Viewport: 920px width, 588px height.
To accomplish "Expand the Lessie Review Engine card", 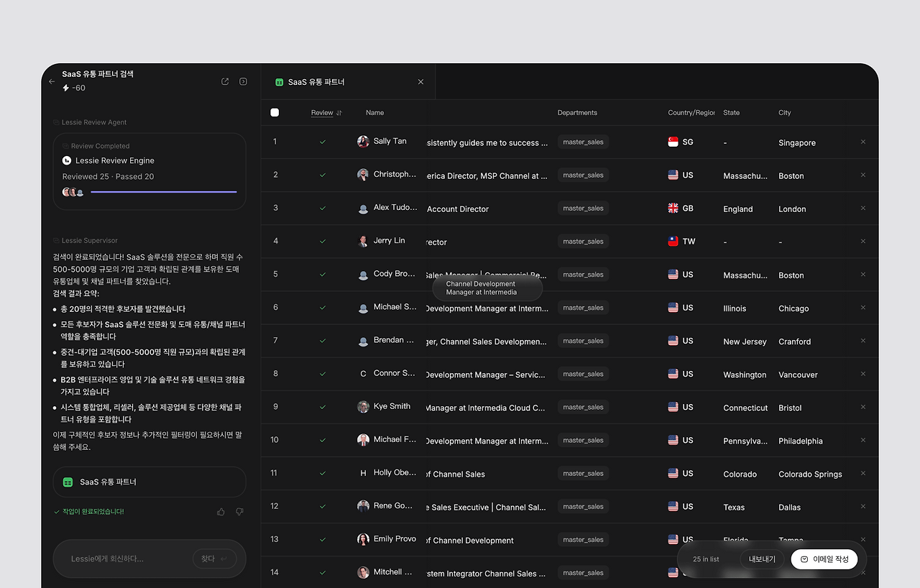I will point(149,171).
